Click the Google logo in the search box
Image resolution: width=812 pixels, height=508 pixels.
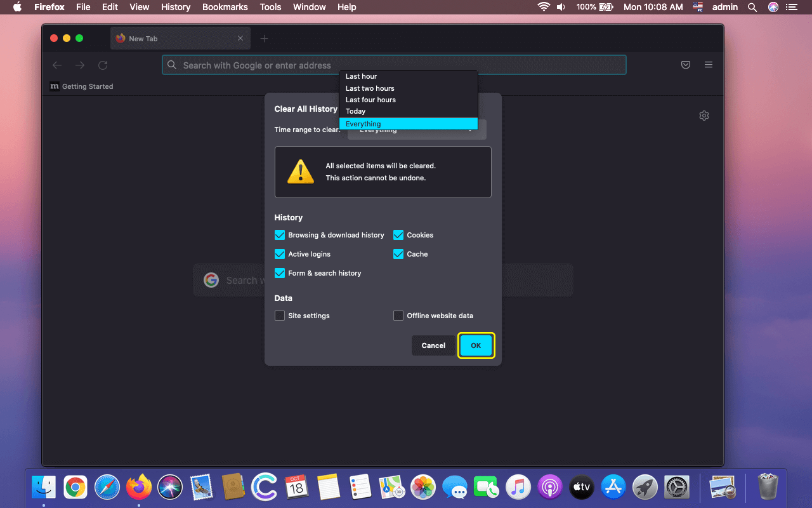click(211, 279)
